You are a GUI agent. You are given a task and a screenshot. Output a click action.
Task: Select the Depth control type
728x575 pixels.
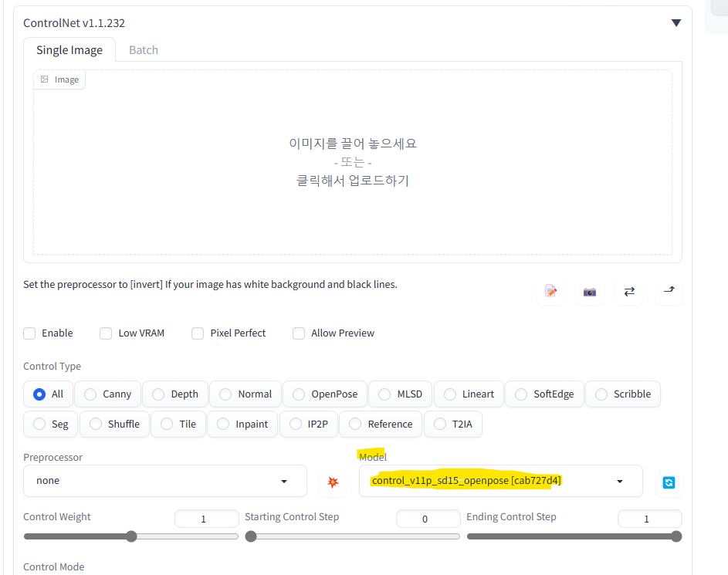point(175,394)
